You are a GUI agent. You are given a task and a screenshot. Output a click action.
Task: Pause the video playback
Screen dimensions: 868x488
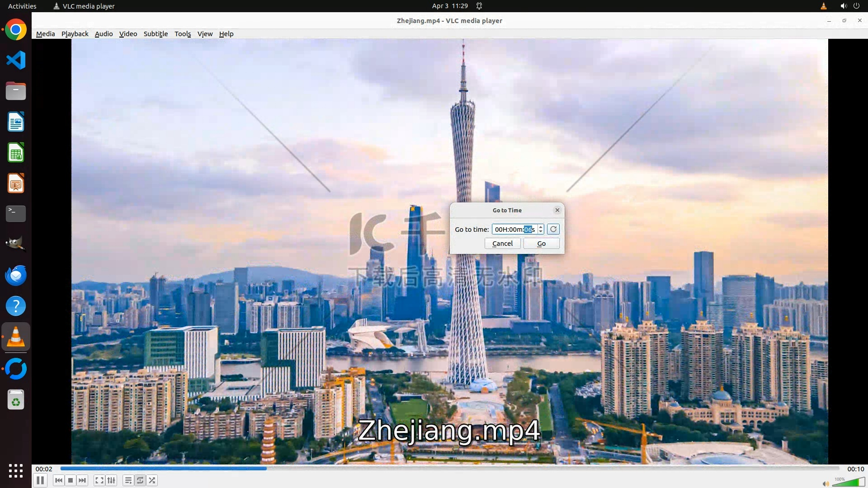pyautogui.click(x=40, y=480)
